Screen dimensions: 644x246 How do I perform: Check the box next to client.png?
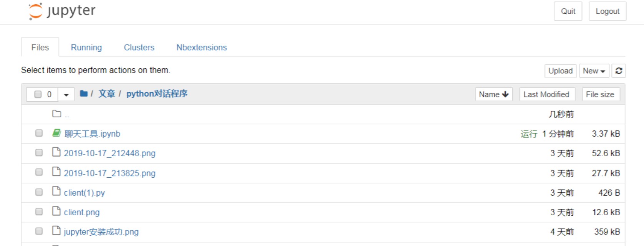(39, 211)
